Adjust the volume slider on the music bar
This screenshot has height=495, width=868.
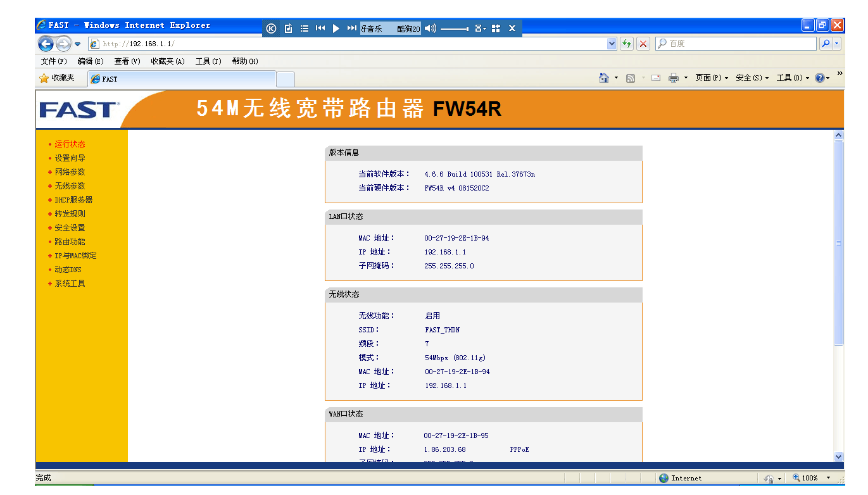coord(454,28)
